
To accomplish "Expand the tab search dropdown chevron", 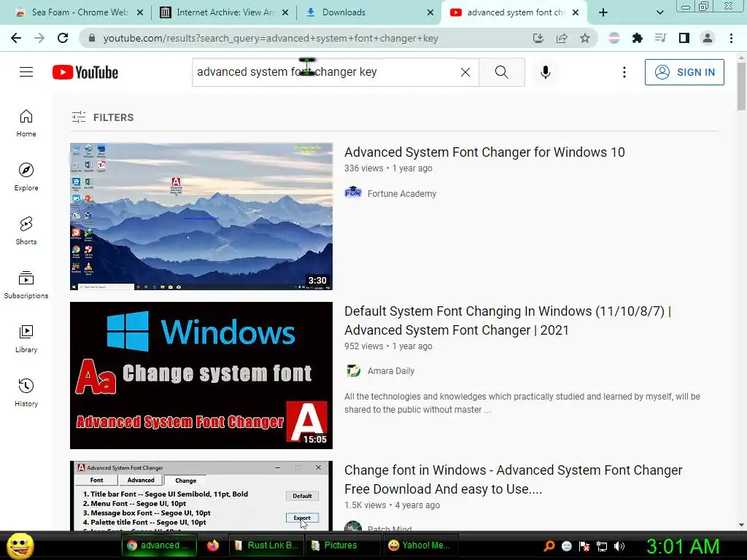I will pos(659,12).
